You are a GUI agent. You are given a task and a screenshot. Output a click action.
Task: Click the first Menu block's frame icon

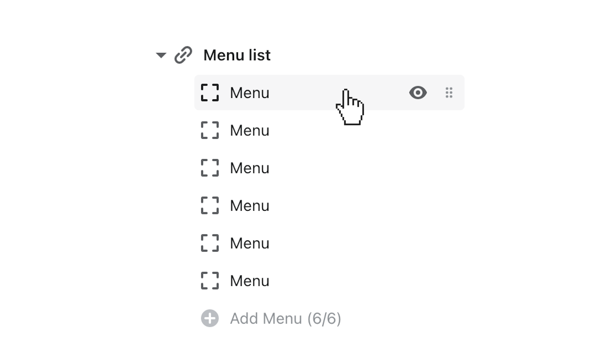(x=210, y=93)
